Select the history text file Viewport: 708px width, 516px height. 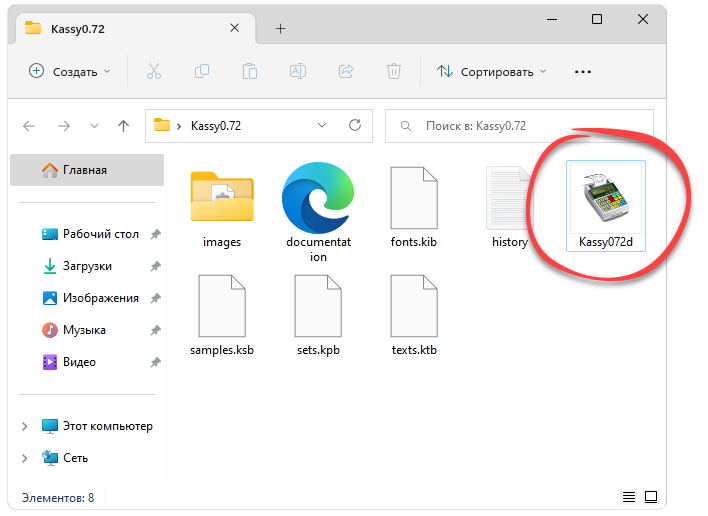510,208
